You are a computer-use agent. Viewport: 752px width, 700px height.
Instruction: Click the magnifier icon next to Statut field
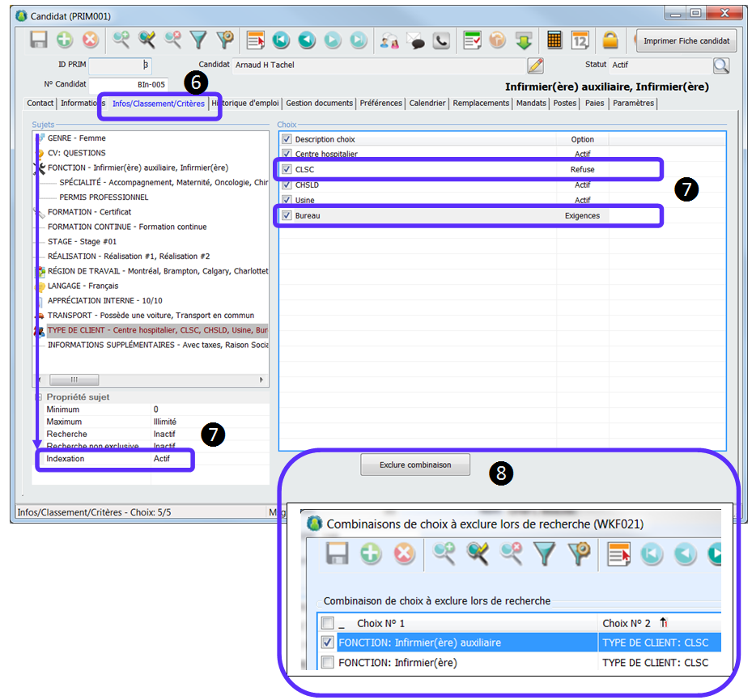tap(720, 66)
